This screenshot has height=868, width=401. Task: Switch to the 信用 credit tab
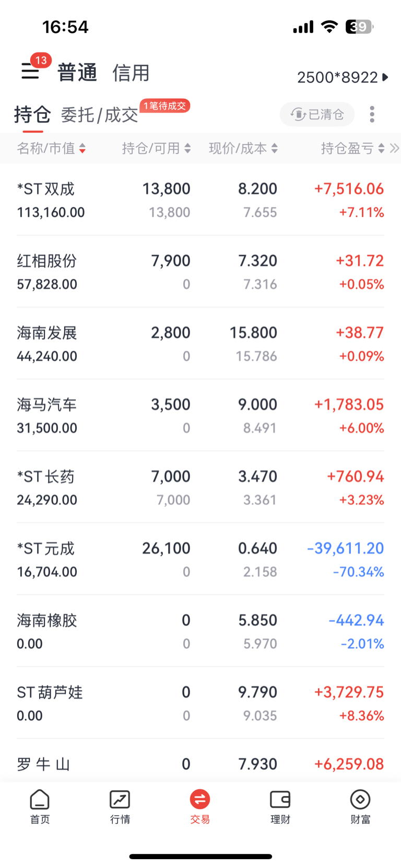[x=131, y=73]
